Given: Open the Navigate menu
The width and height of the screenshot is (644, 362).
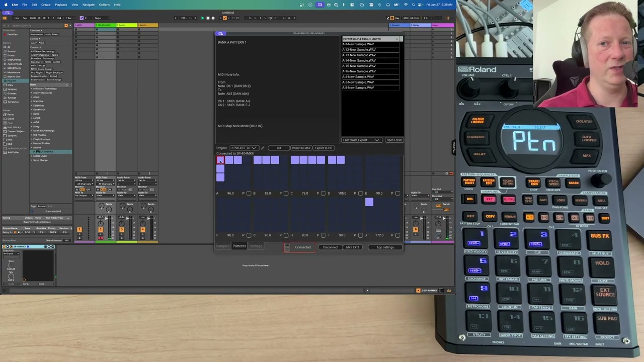Looking at the screenshot, I should [x=89, y=5].
